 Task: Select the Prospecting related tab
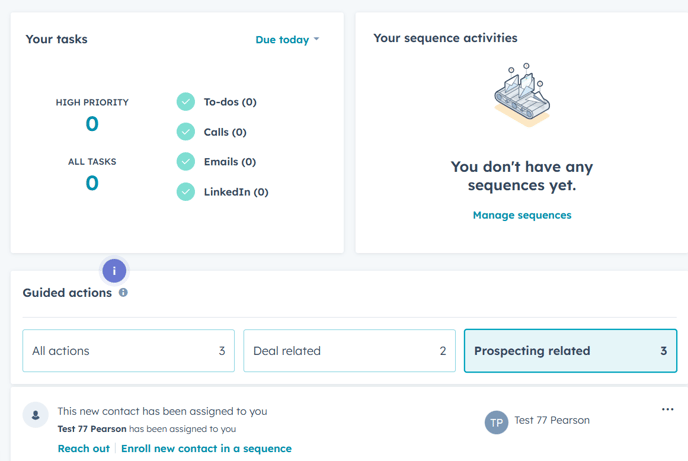[570, 351]
